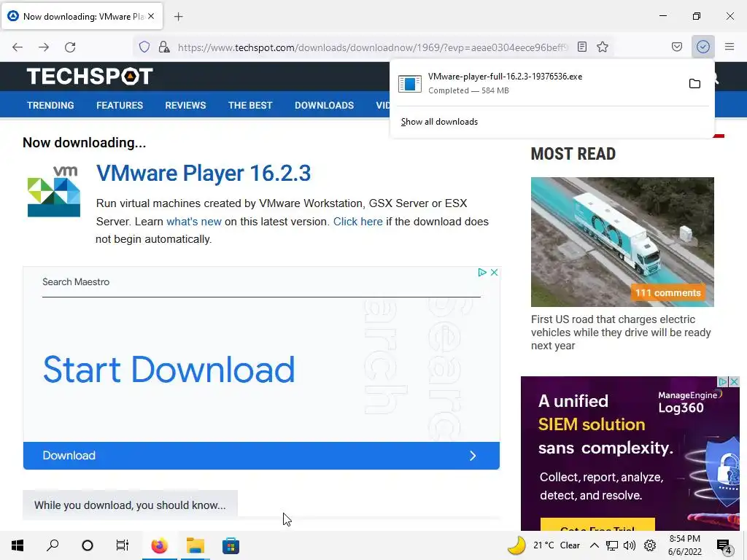Select 'While you download, you should know' tab
The width and height of the screenshot is (747, 560).
pyautogui.click(x=130, y=505)
